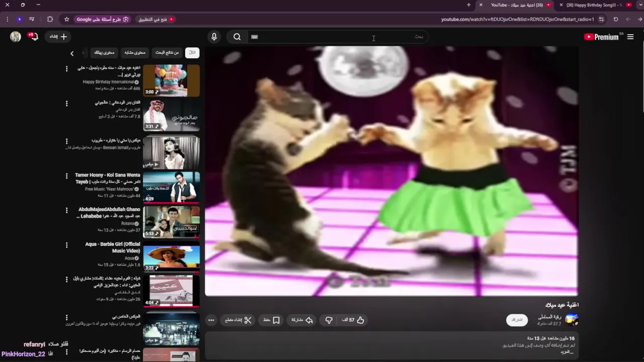Image resolution: width=644 pixels, height=362 pixels.
Task: Open options menu for Bessan Ismail mix
Action: point(66,141)
